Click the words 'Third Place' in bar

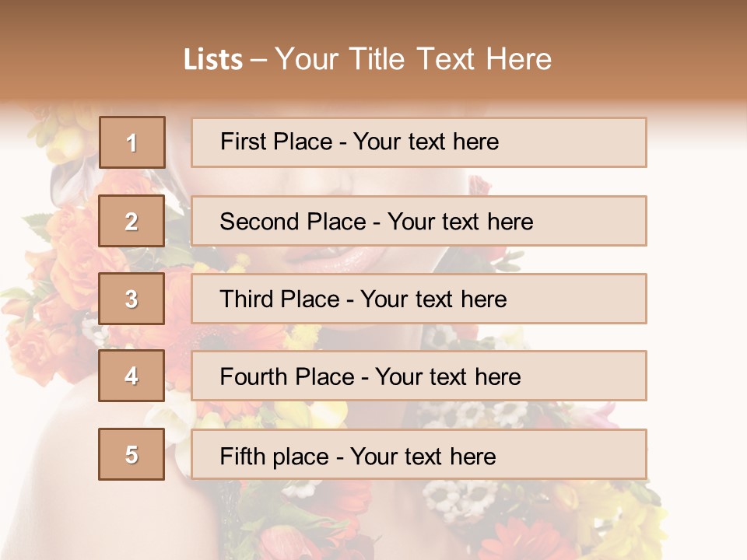(x=279, y=299)
